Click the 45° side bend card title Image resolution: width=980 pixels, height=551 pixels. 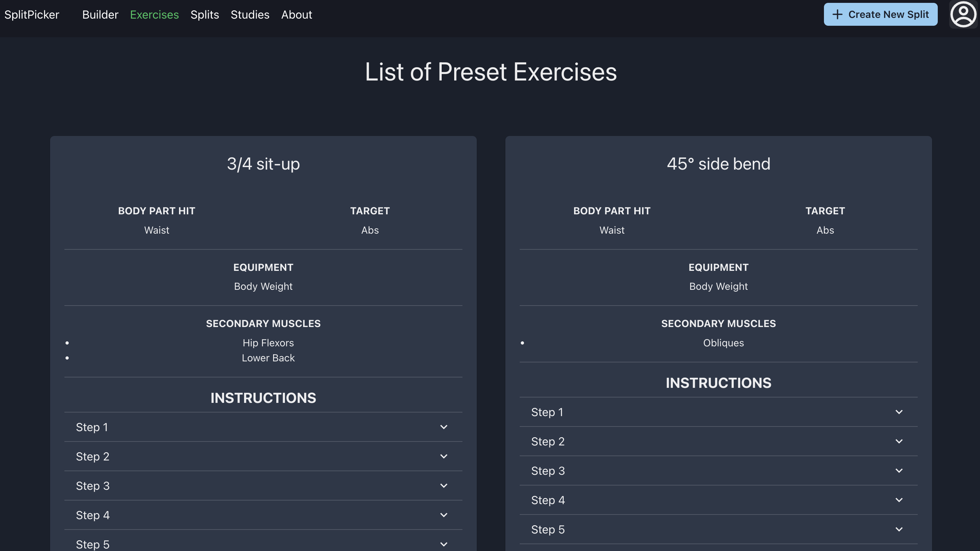(718, 164)
